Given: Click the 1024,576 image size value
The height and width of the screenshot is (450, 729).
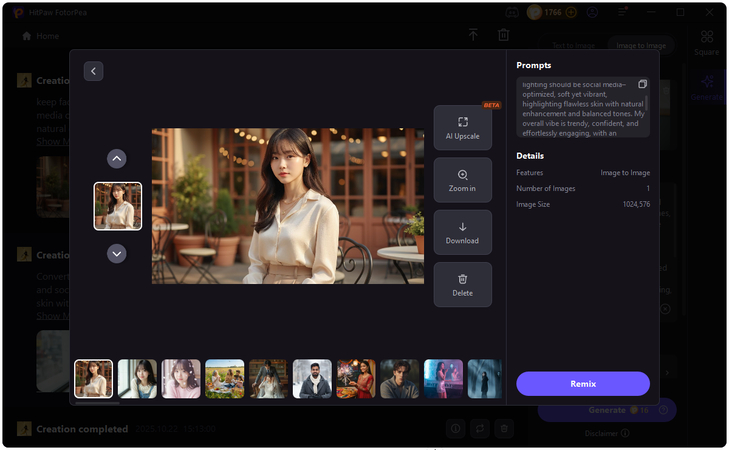Looking at the screenshot, I should click(x=636, y=204).
